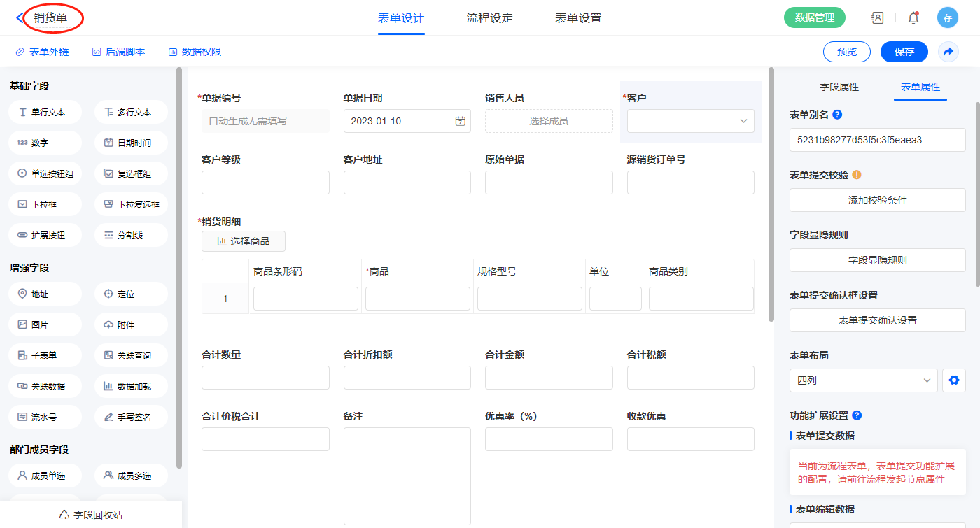Switch to the 字段属性 tab

point(839,87)
